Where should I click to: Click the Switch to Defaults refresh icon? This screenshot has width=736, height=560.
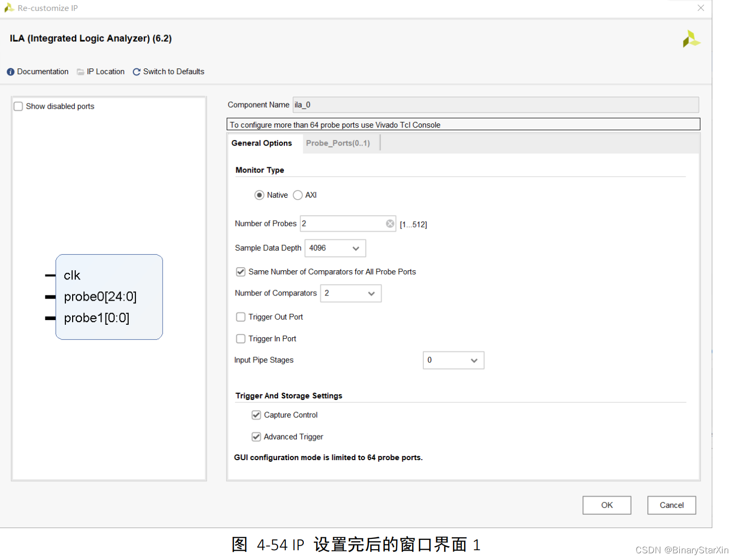click(136, 72)
